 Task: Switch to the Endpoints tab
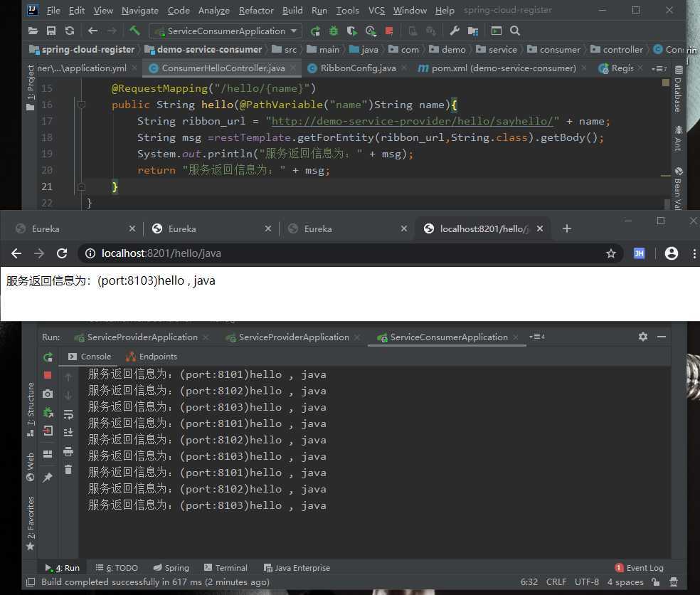[152, 357]
